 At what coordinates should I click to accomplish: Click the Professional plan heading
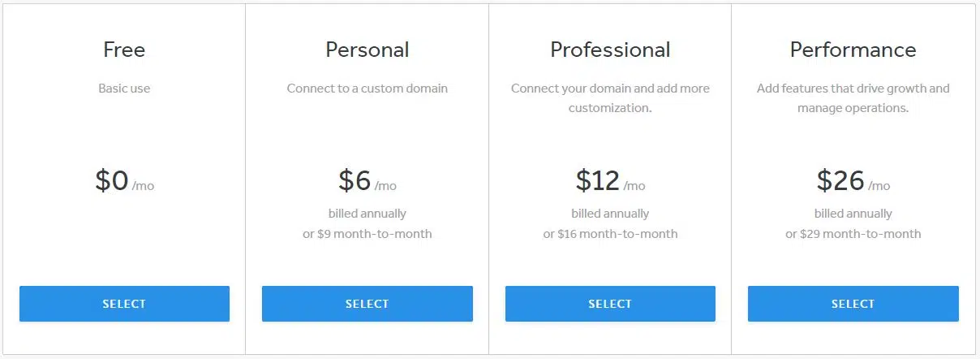tap(610, 50)
